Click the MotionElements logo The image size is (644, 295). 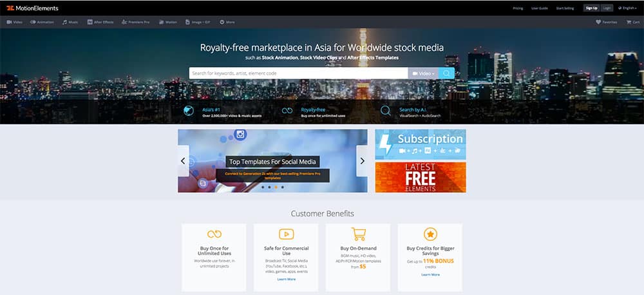32,8
